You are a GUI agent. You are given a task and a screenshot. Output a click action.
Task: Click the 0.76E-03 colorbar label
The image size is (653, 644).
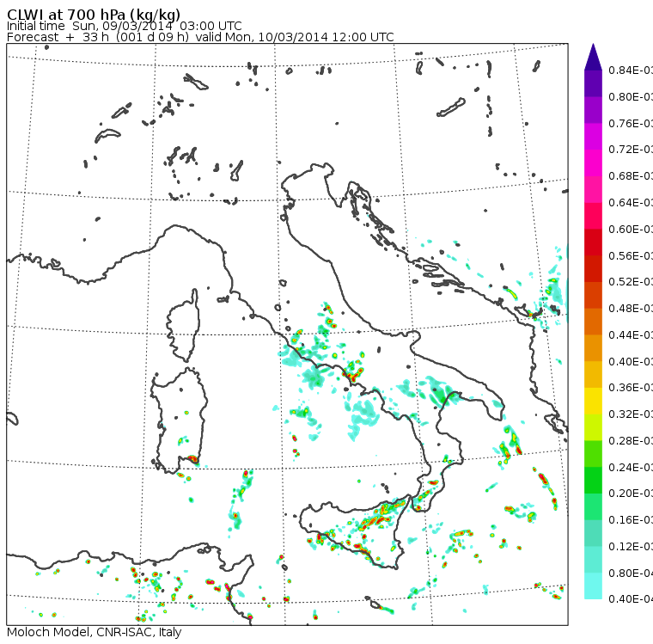631,123
